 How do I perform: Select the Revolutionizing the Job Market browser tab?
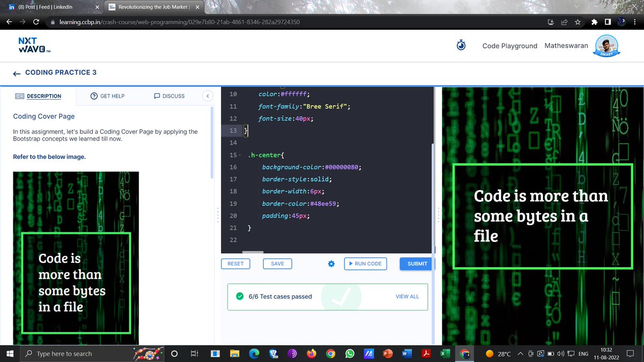[154, 6]
